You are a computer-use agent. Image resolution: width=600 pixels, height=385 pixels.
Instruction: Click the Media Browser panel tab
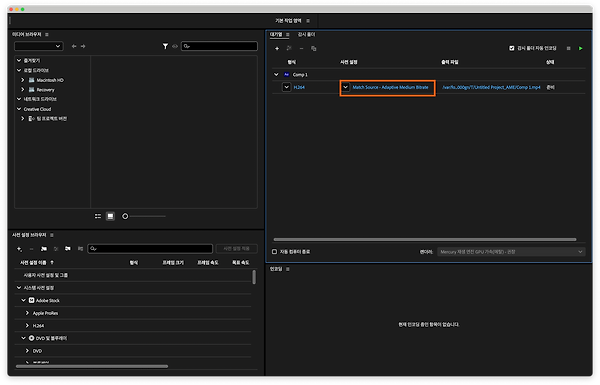pyautogui.click(x=26, y=34)
